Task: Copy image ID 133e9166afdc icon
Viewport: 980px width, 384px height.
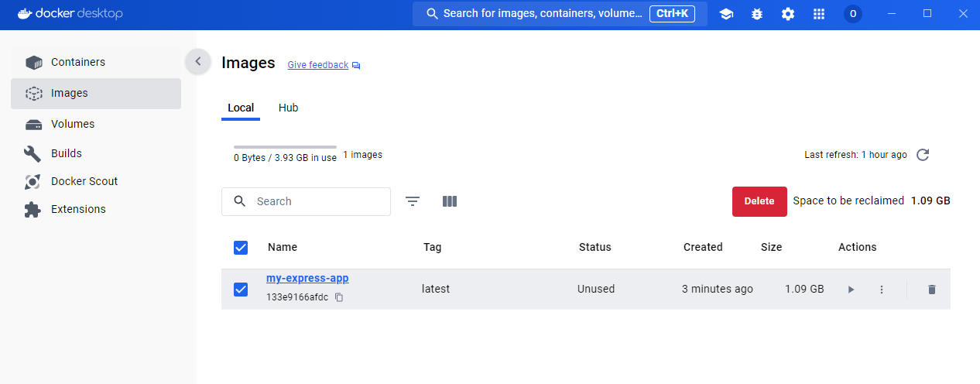Action: click(339, 297)
